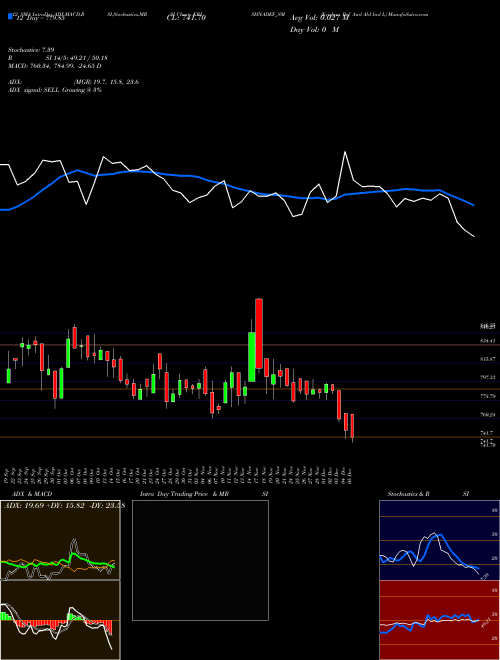Open the empty intraday trading price chart
This screenshot has height=660, width=500.
(x=200, y=560)
